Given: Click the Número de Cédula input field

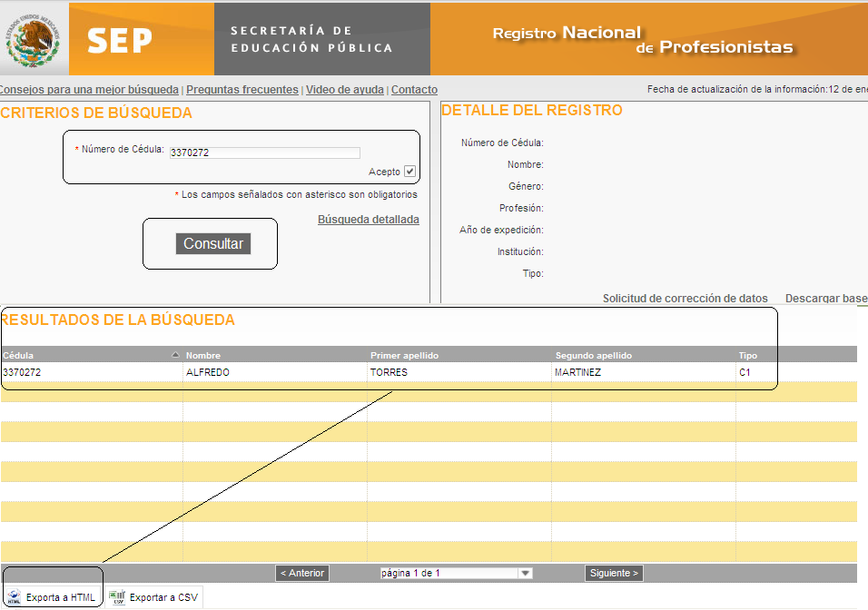Looking at the screenshot, I should tap(264, 152).
